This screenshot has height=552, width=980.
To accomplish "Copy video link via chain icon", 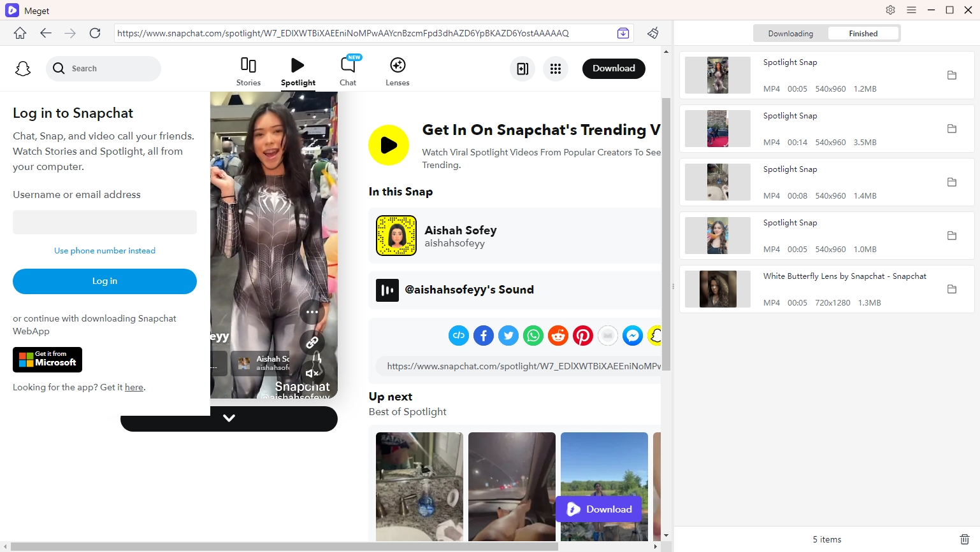I will (312, 343).
